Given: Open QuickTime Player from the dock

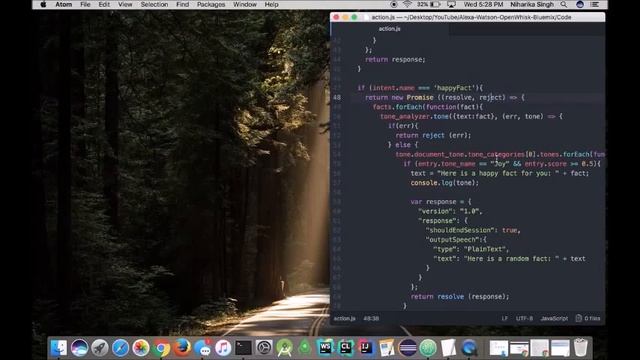Looking at the screenshot, I should [469, 348].
